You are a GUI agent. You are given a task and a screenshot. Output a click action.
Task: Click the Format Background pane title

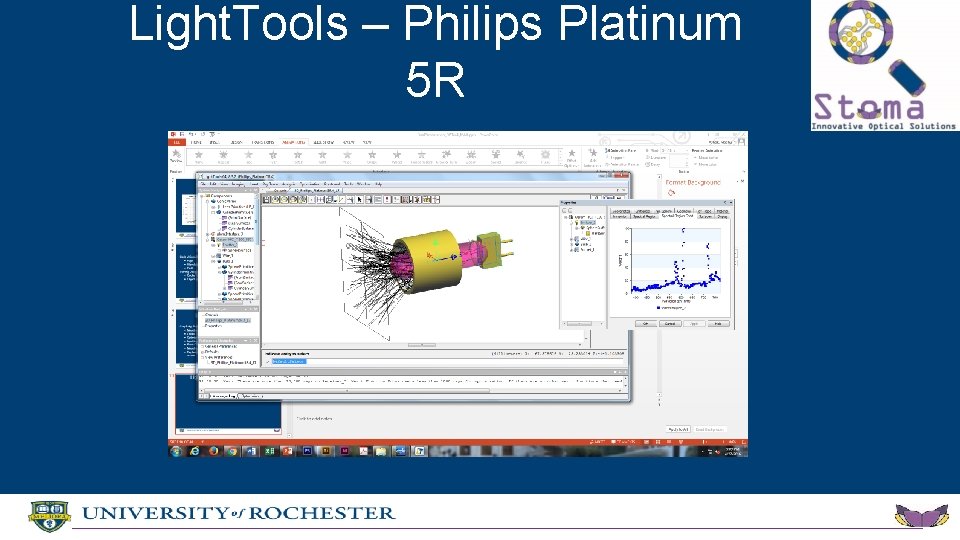(693, 182)
